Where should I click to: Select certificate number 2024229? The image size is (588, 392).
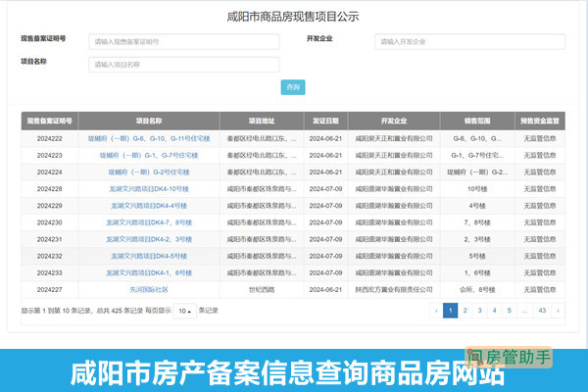pyautogui.click(x=50, y=206)
